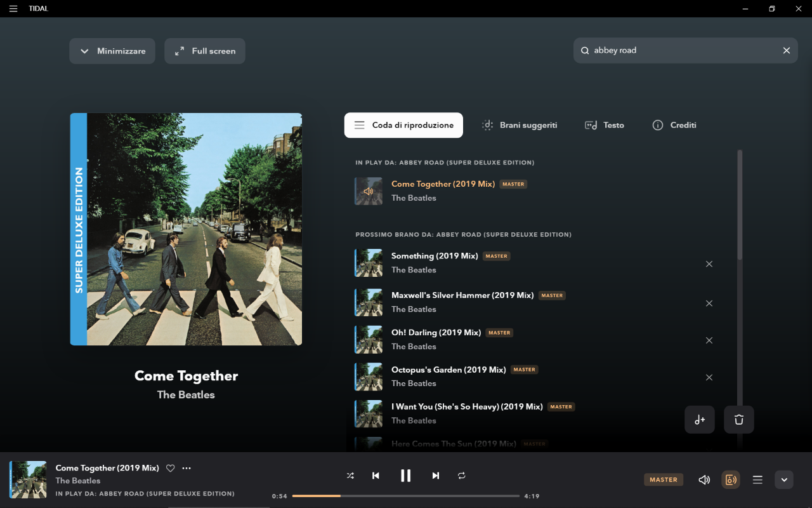Pause the current song
The width and height of the screenshot is (812, 508).
[x=405, y=476]
